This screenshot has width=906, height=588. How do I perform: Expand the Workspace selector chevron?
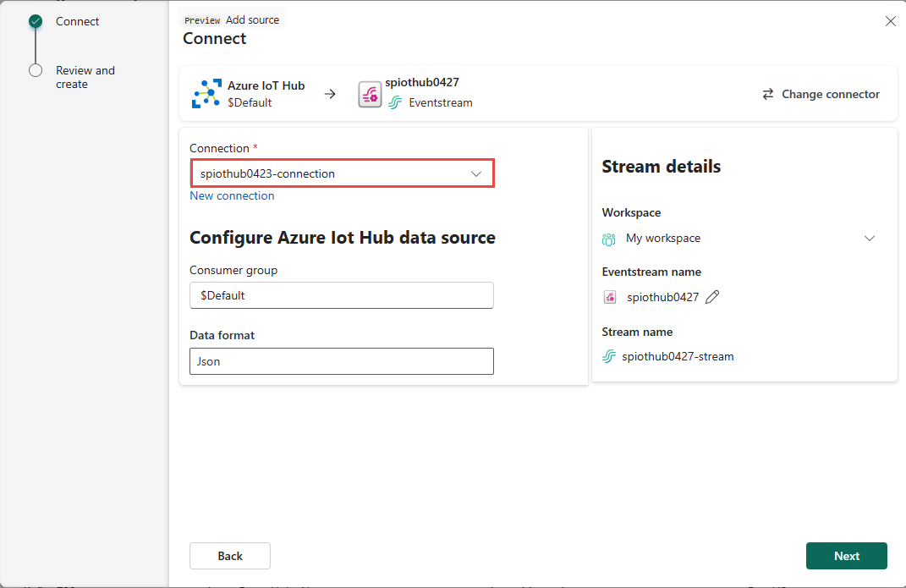870,238
